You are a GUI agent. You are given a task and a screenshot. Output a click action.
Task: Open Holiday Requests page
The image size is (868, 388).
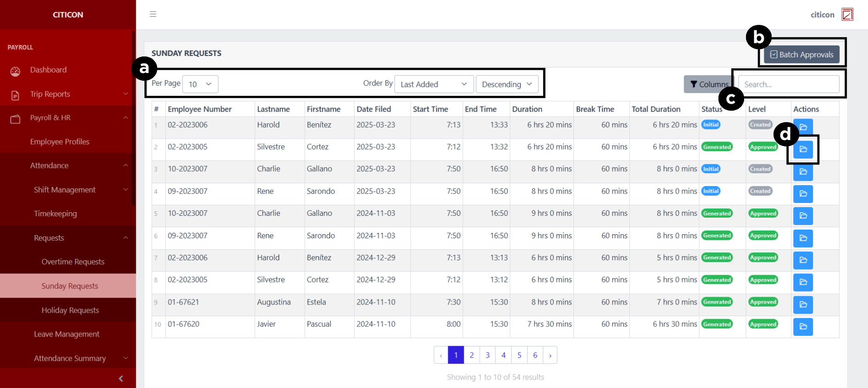[x=70, y=310]
